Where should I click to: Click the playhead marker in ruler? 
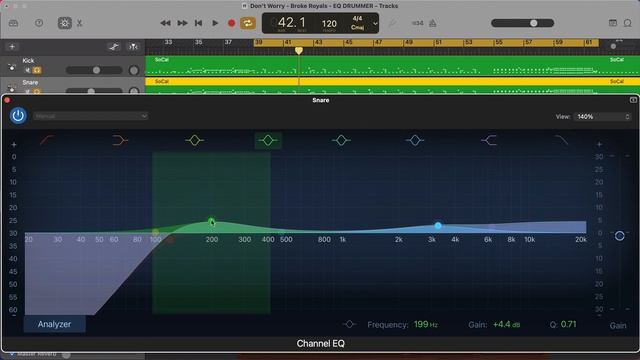pos(299,50)
